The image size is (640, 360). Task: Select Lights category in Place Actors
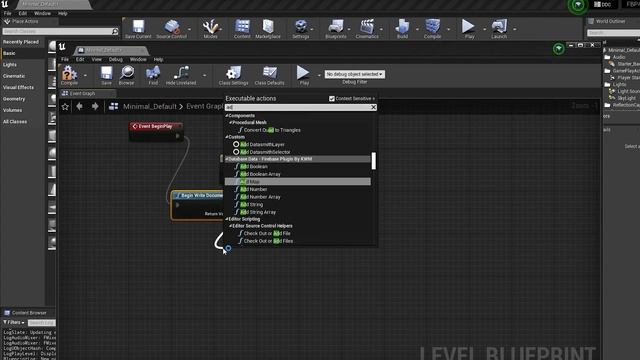pos(10,64)
